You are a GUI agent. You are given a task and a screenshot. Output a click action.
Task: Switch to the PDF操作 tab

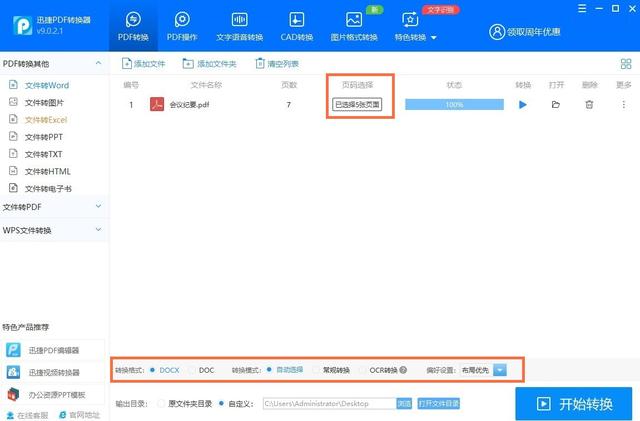182,27
